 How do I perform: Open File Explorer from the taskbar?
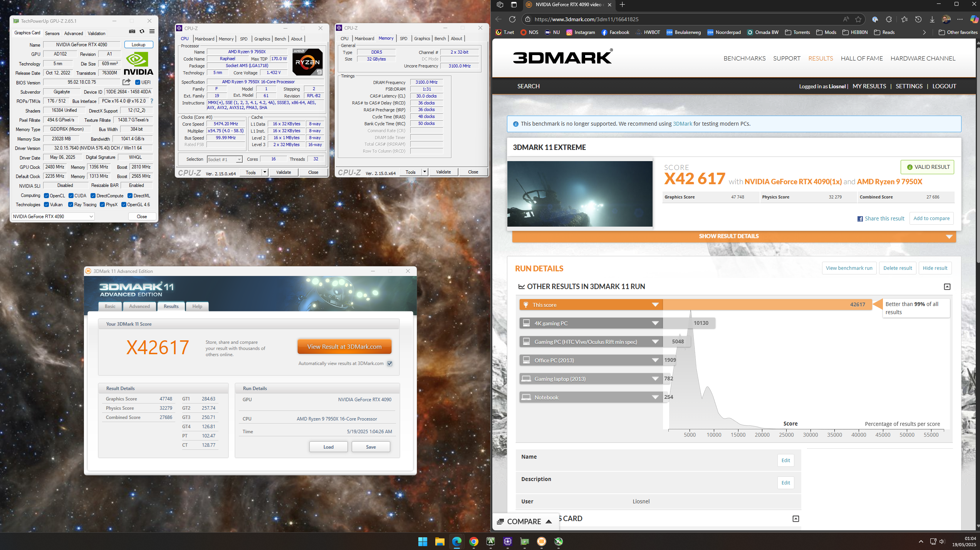(440, 542)
